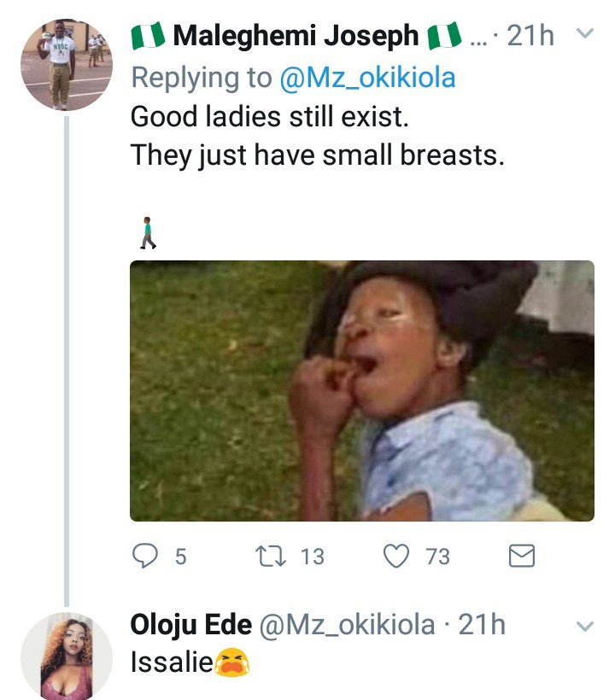Image resolution: width=615 pixels, height=700 pixels.
Task: Open Oloju Ede's profile picture
Action: coord(66,656)
